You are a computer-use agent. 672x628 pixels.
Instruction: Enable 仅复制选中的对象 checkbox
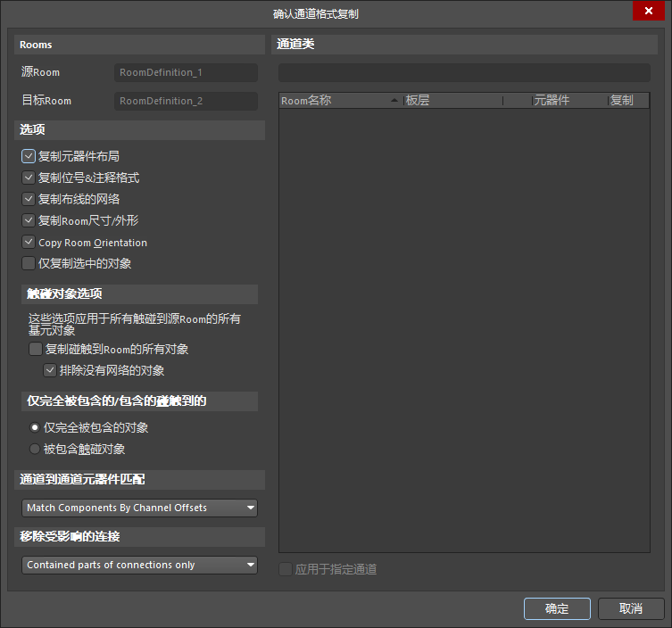29,263
